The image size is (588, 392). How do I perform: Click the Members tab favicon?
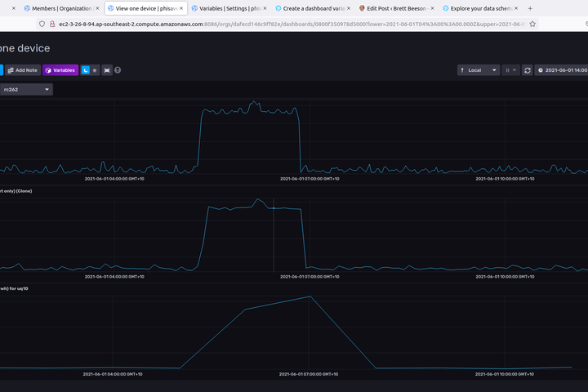[27, 8]
